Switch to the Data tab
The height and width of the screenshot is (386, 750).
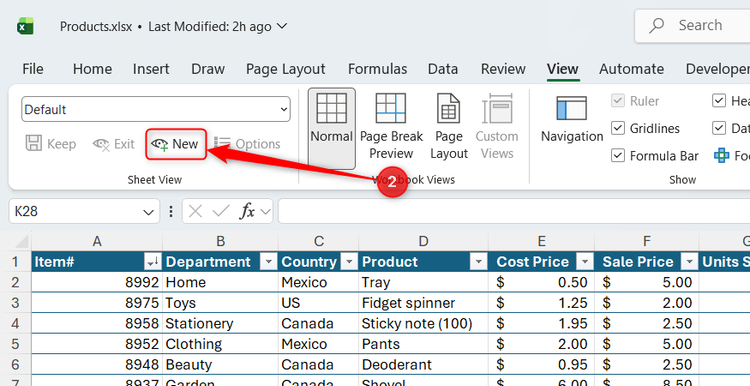(x=443, y=69)
